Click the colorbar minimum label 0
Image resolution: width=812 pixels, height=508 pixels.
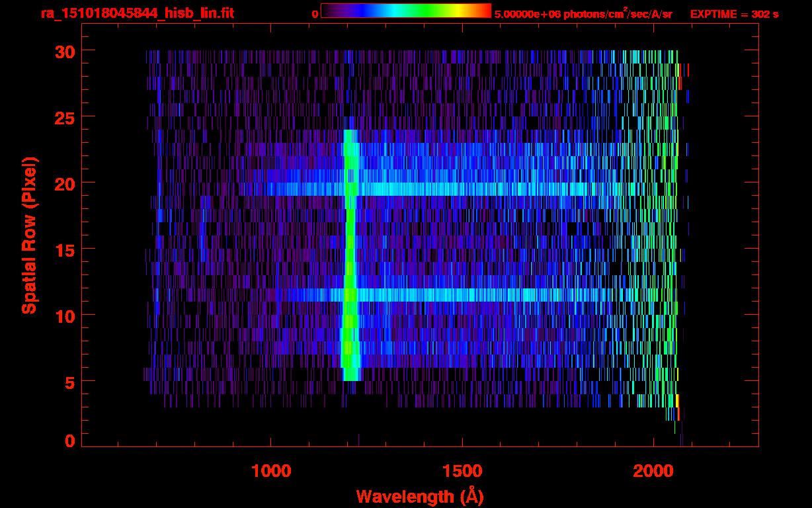[x=315, y=14]
